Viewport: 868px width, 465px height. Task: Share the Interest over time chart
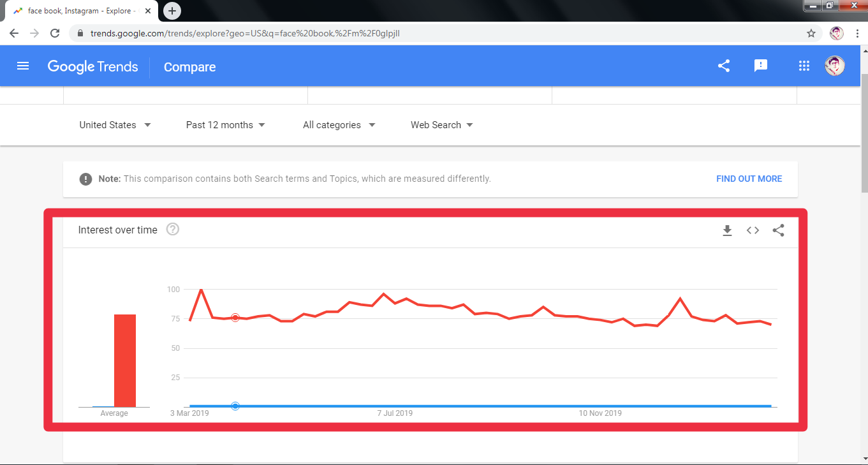click(x=778, y=230)
